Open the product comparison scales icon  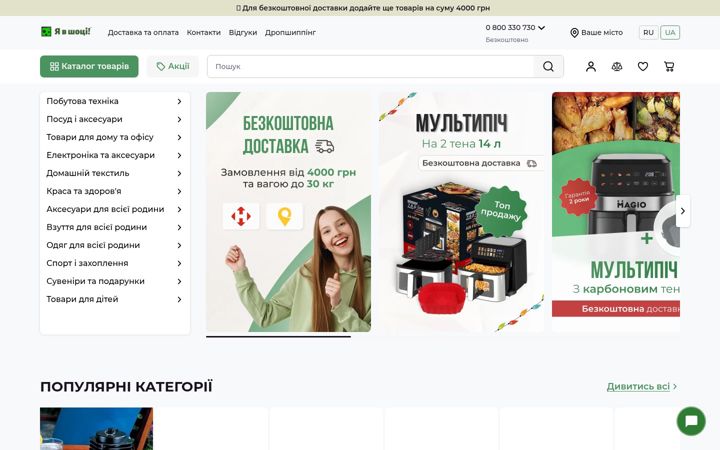tap(617, 67)
